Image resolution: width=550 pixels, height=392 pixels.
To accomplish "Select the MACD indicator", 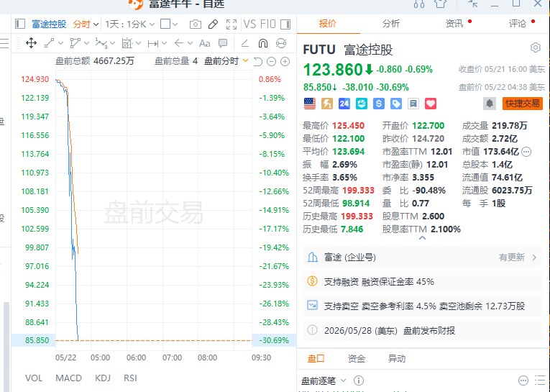I will tap(68, 378).
